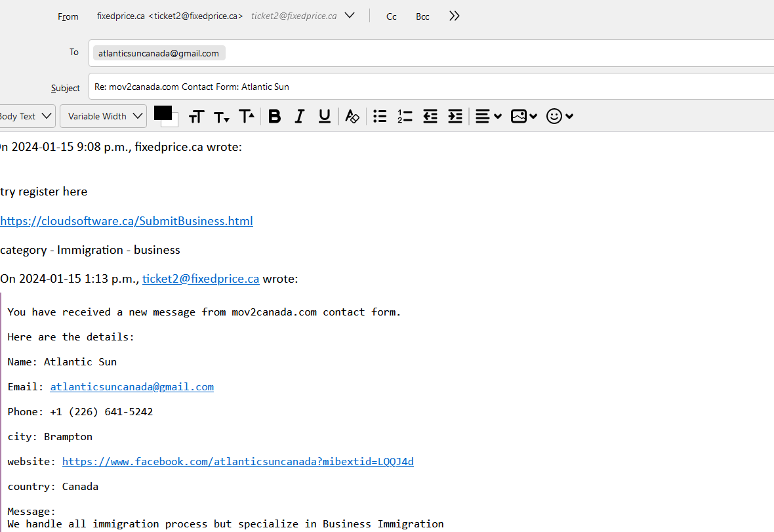Apply bulleted list
Screen dimensions: 774x532
tap(380, 116)
